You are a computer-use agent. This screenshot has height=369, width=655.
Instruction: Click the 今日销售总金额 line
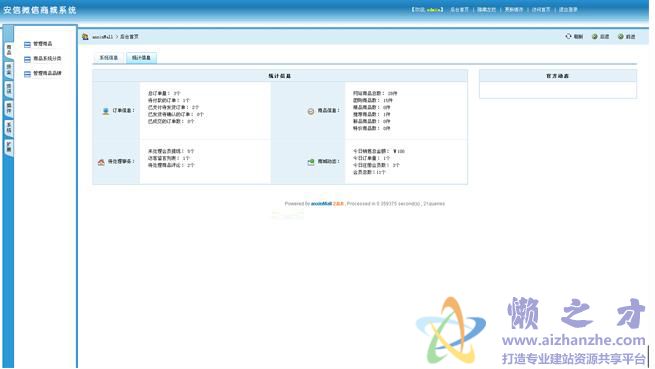[x=379, y=151]
